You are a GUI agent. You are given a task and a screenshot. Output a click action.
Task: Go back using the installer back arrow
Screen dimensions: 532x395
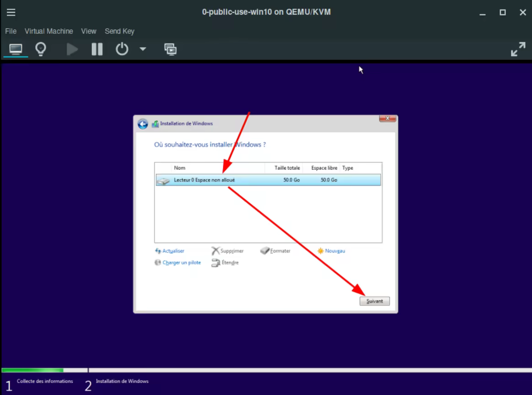[143, 124]
